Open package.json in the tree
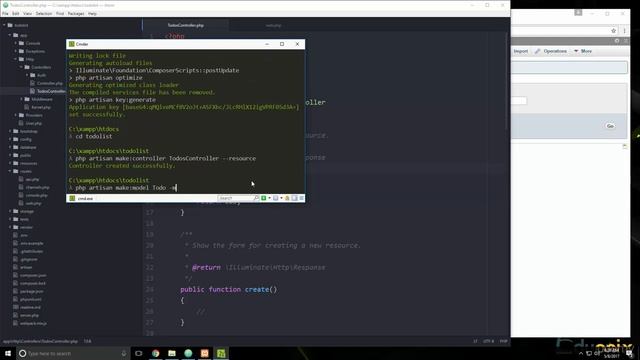The height and width of the screenshot is (360, 640). point(32,291)
